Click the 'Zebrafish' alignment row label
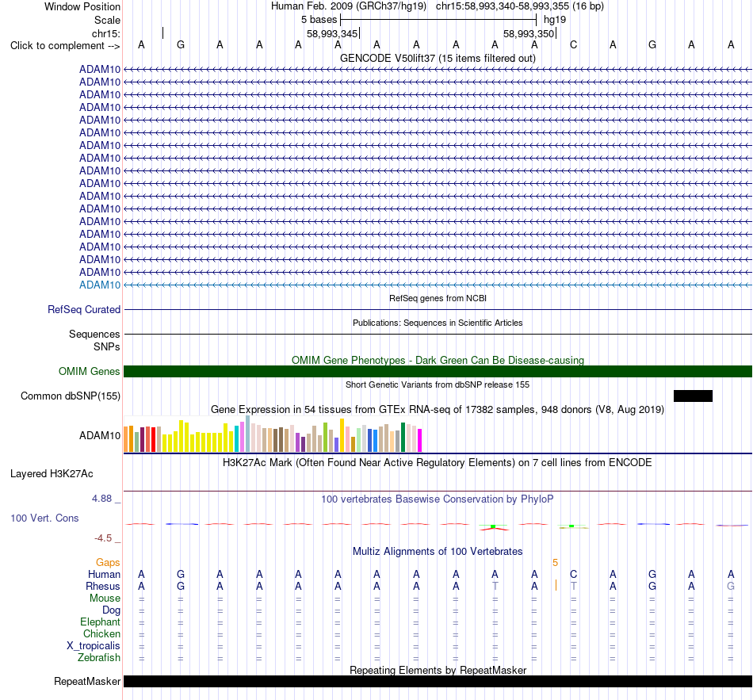 [99, 657]
